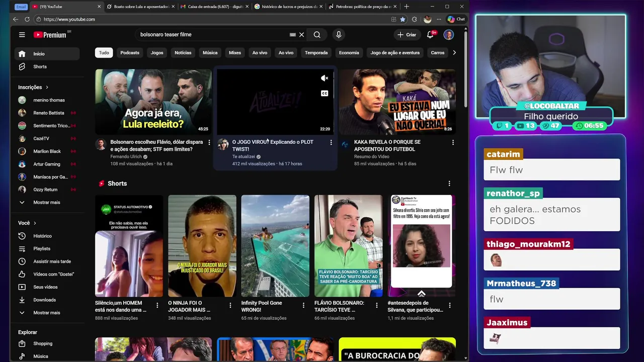The width and height of the screenshot is (644, 362).
Task: Open Shopping under Explorar
Action: pos(46,343)
